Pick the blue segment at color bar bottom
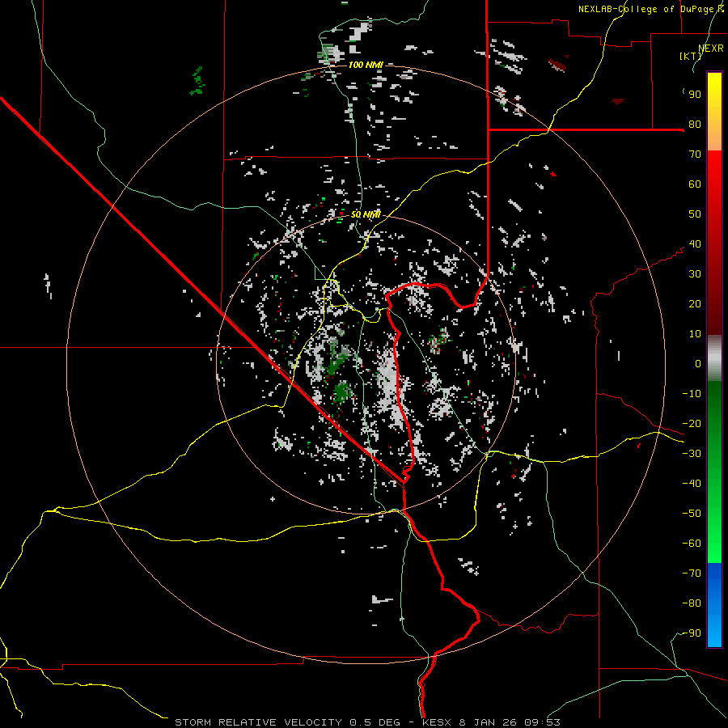This screenshot has width=728, height=728. coord(714,605)
